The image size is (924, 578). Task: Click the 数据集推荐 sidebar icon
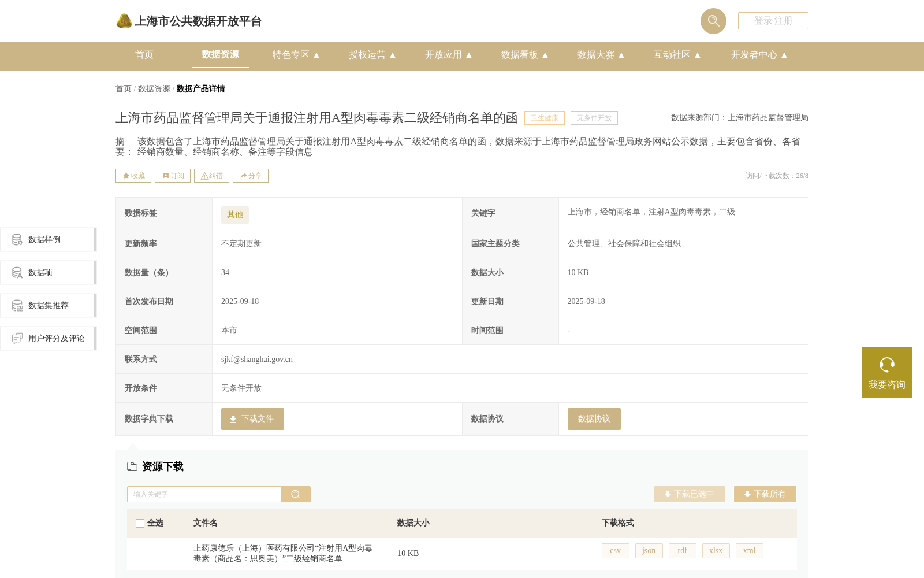[17, 305]
